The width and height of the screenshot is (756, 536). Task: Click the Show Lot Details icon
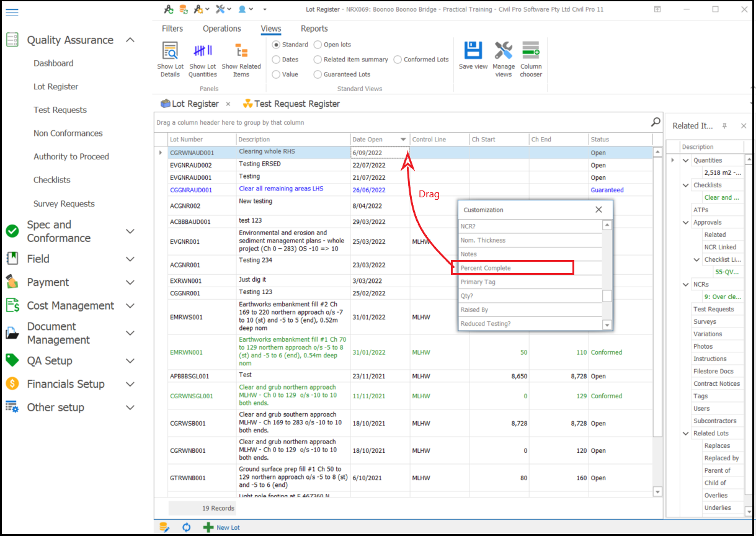[x=170, y=51]
